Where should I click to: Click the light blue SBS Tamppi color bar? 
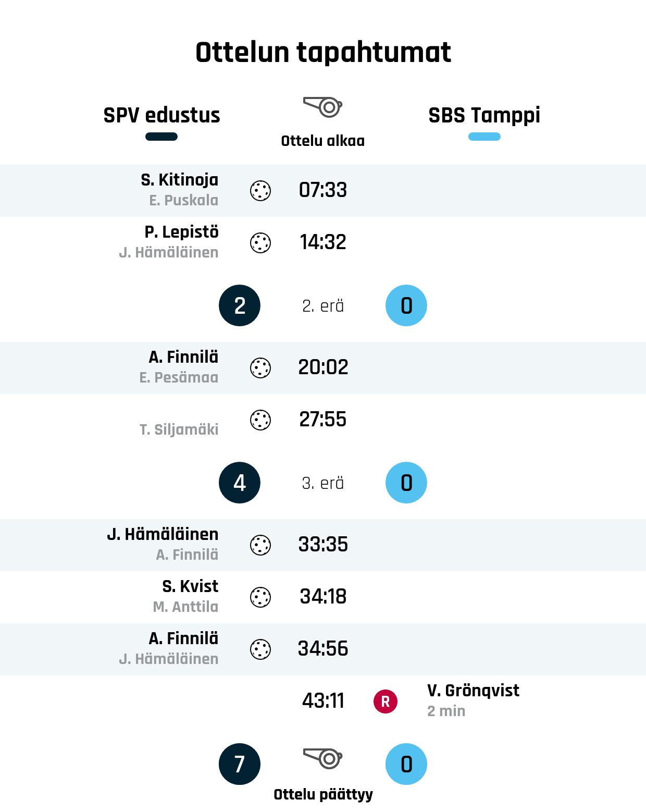coord(484,137)
